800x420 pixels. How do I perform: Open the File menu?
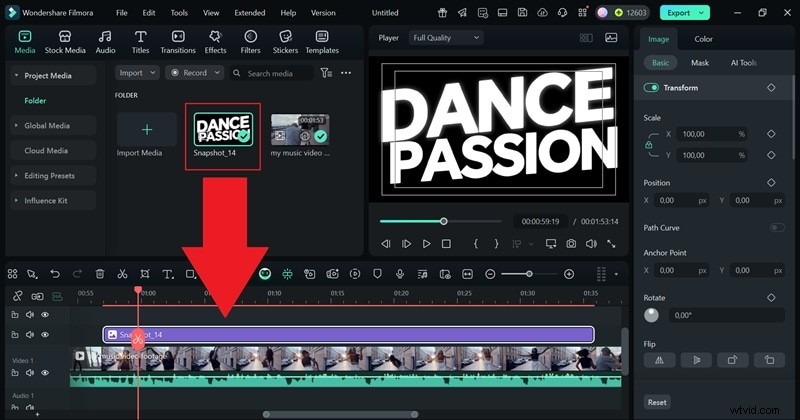pos(121,13)
